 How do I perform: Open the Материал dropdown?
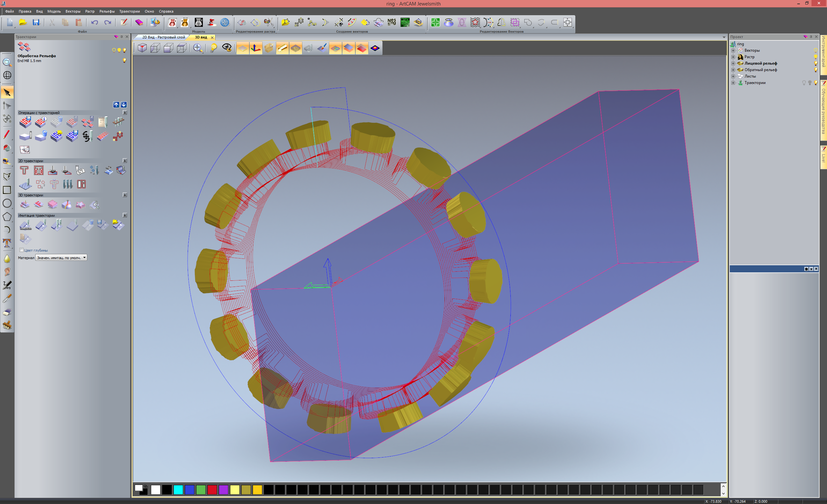pos(84,257)
